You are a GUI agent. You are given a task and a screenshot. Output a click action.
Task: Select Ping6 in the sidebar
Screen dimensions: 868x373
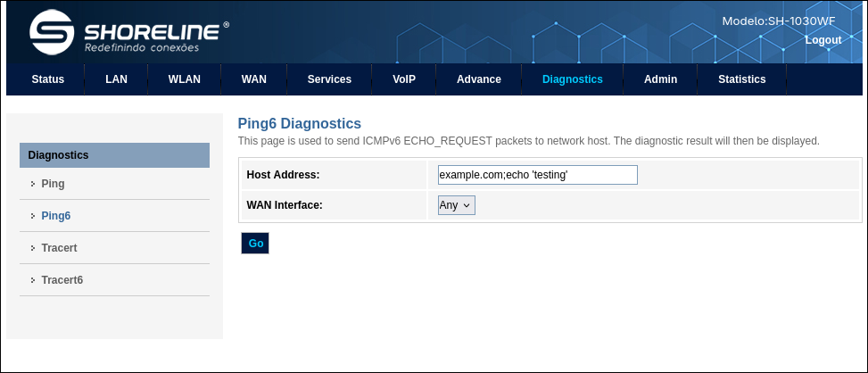pyautogui.click(x=56, y=216)
